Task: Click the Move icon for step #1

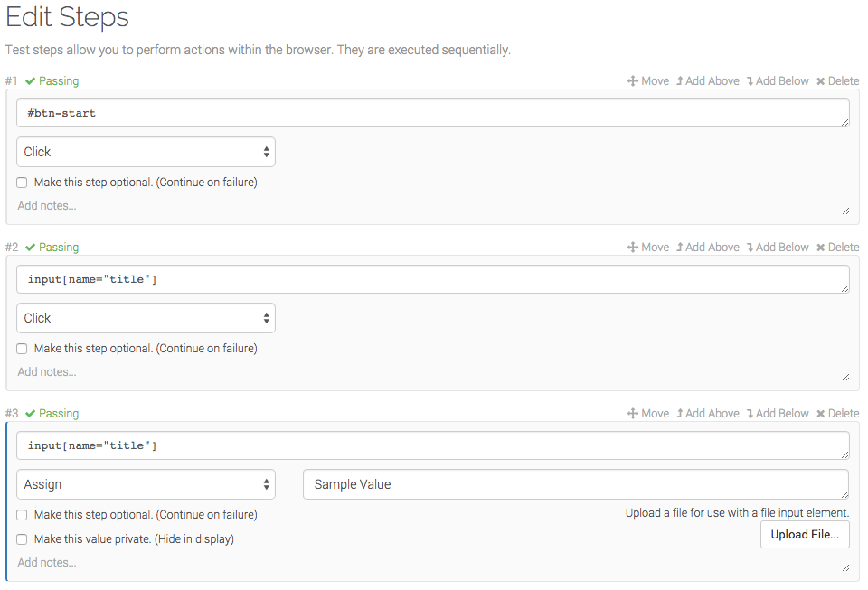Action: [647, 80]
